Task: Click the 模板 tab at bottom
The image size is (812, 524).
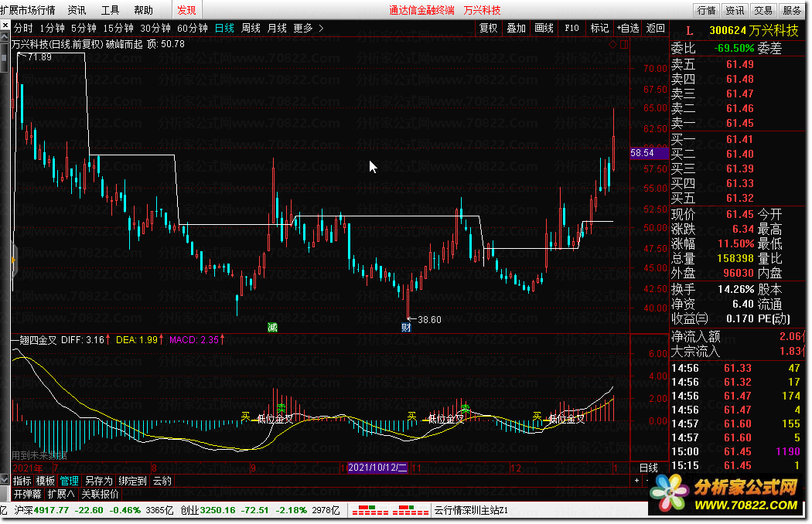Action: tap(46, 481)
